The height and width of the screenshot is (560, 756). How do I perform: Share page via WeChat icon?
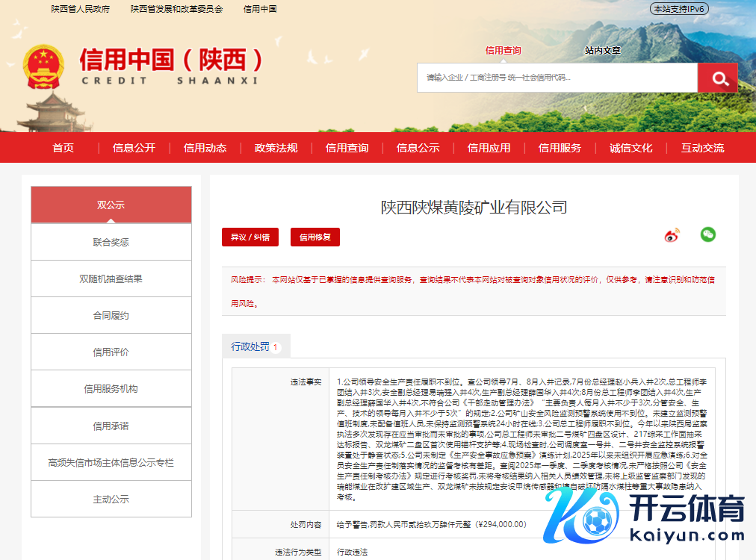tap(707, 234)
